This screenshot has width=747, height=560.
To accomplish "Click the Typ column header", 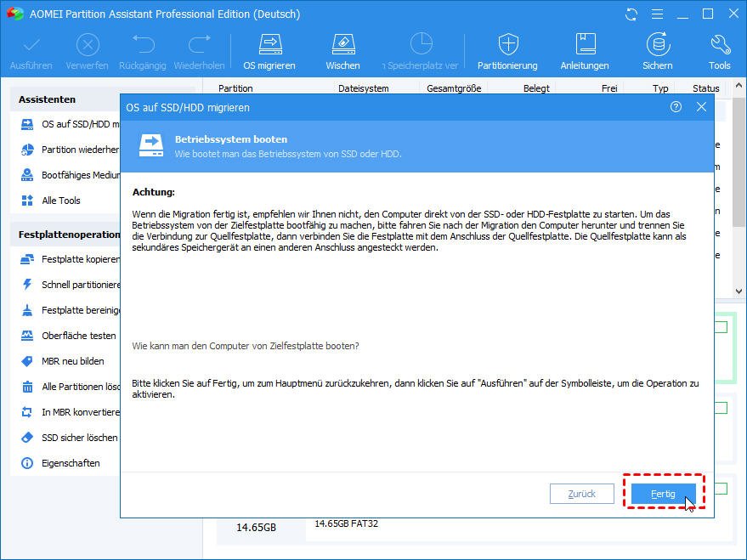I will click(660, 88).
